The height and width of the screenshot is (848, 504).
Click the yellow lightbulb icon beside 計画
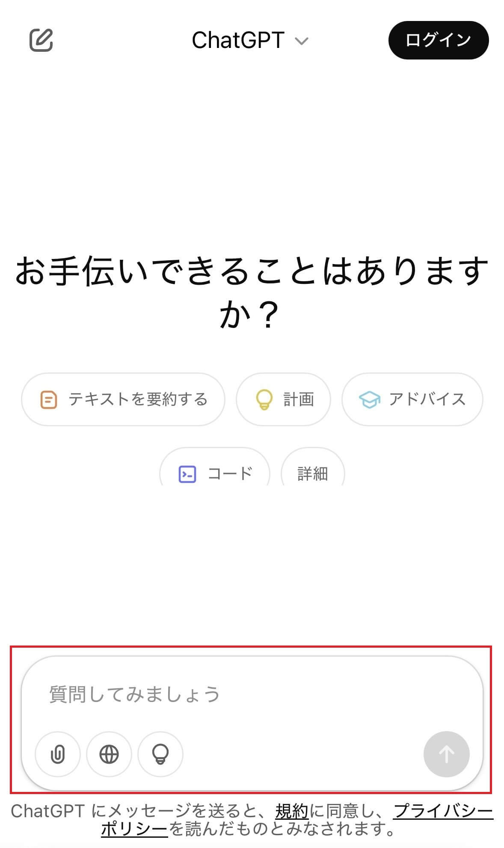[264, 399]
